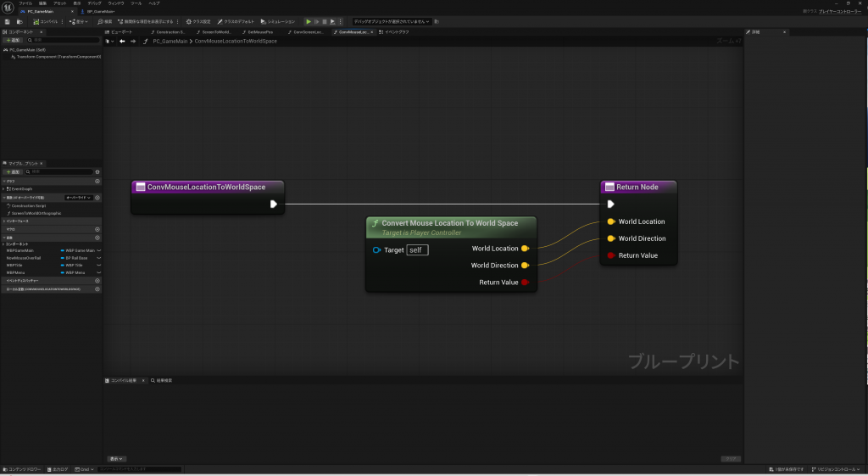Click the ConvMouseLocationToWorldSpace entry node title
868x476 pixels.
pyautogui.click(x=207, y=187)
